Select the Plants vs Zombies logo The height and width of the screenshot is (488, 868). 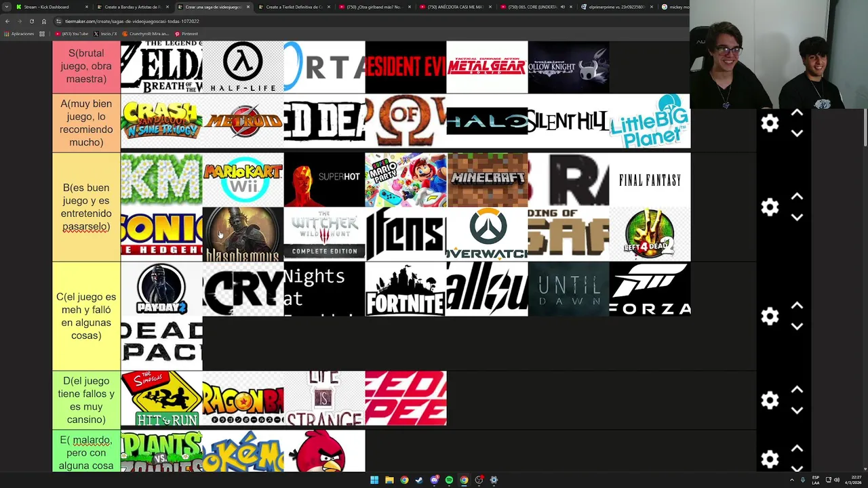pos(161,451)
